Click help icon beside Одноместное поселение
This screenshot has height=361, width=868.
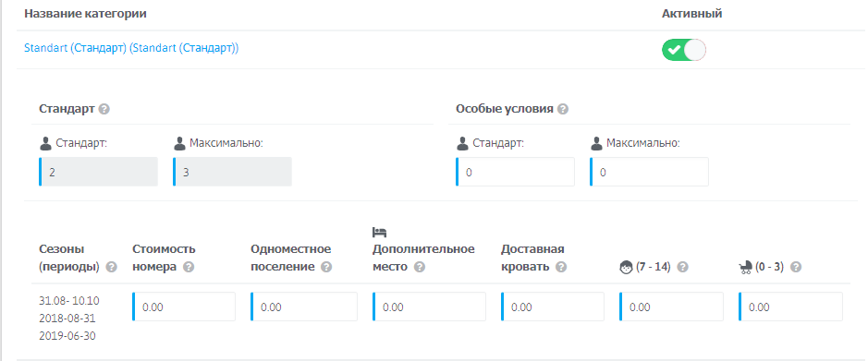click(326, 267)
